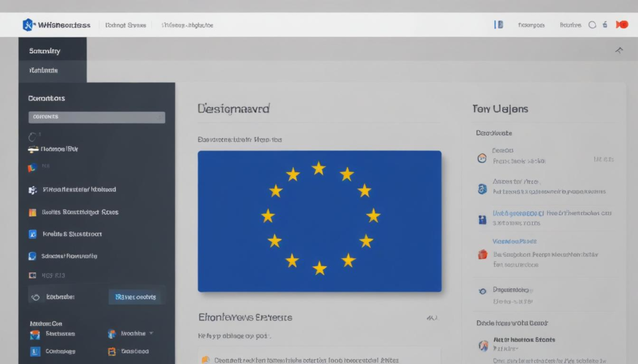Open the "Boutres" item in the top bar
Screen dimensions: 638x364
point(571,25)
